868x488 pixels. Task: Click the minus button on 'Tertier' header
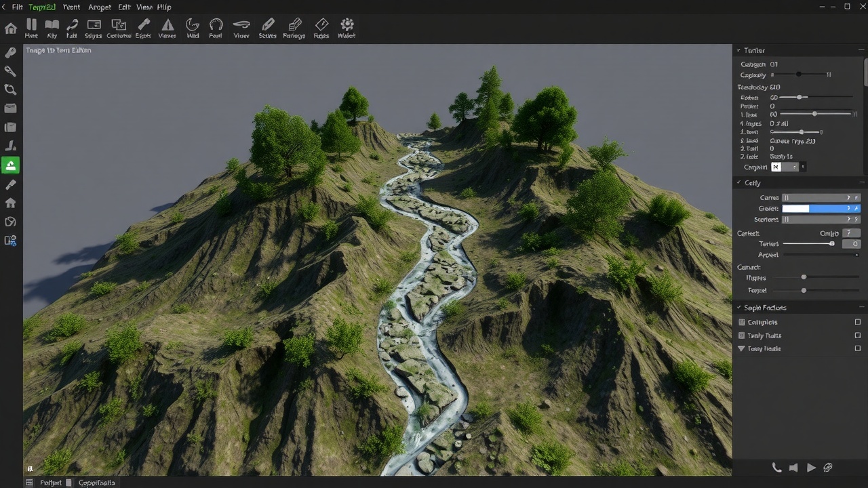click(862, 50)
